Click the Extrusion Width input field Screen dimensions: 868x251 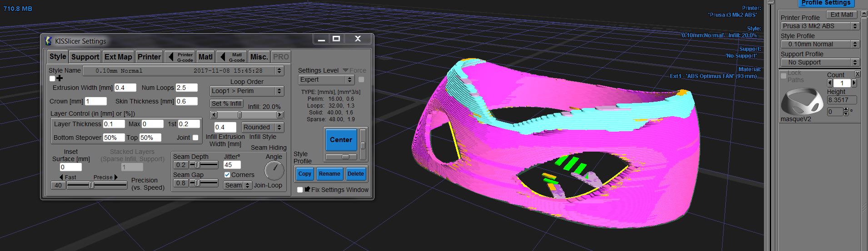pos(125,88)
